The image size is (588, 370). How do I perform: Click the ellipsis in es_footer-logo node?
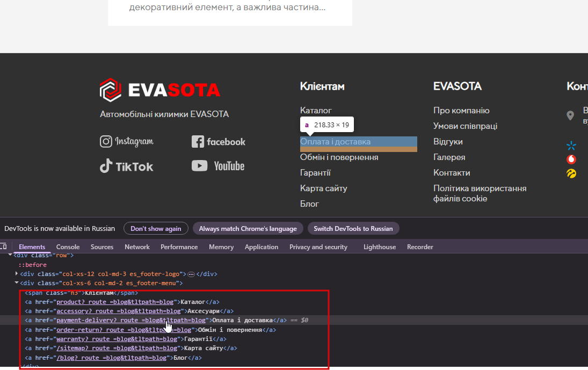click(x=191, y=274)
